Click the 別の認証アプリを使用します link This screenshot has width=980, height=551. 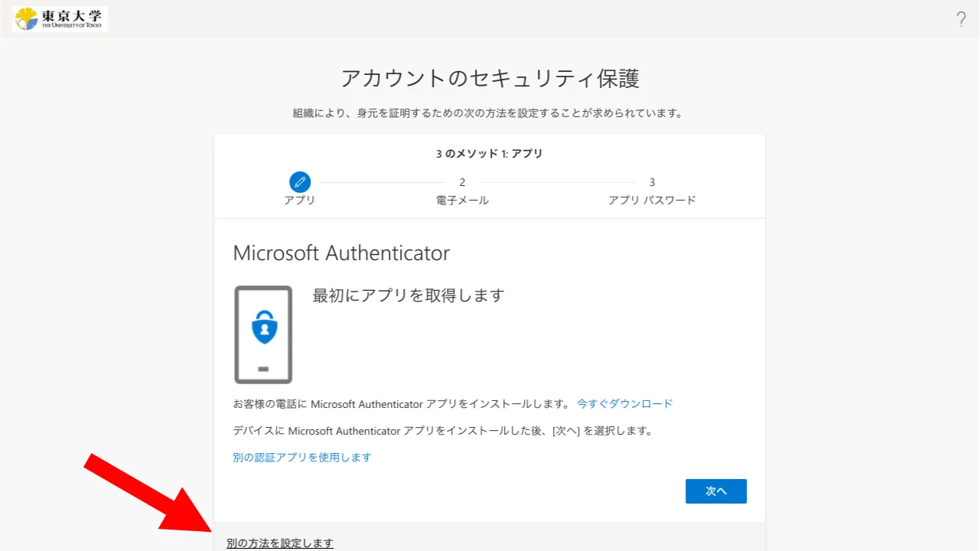302,458
